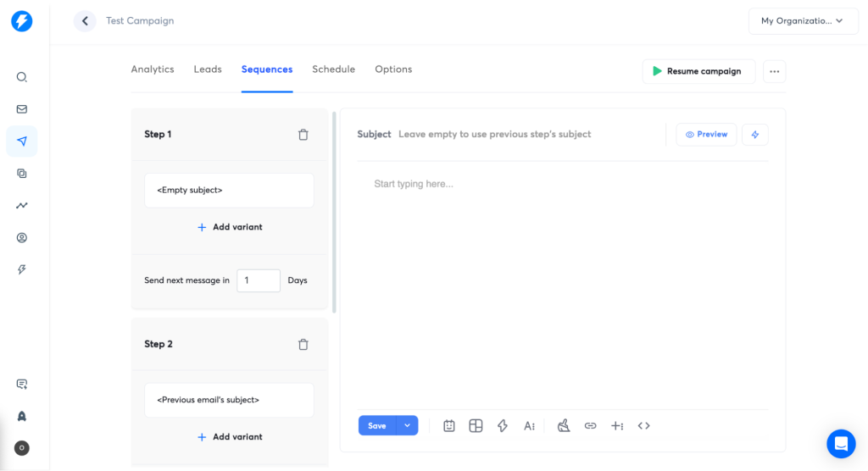Click the Test Campaign title

click(x=140, y=21)
